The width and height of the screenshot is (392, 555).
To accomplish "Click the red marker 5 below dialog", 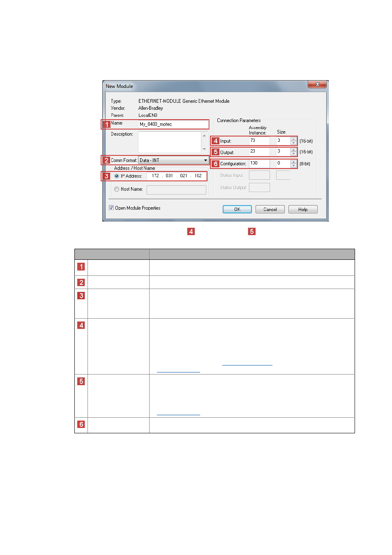I will 252,231.
